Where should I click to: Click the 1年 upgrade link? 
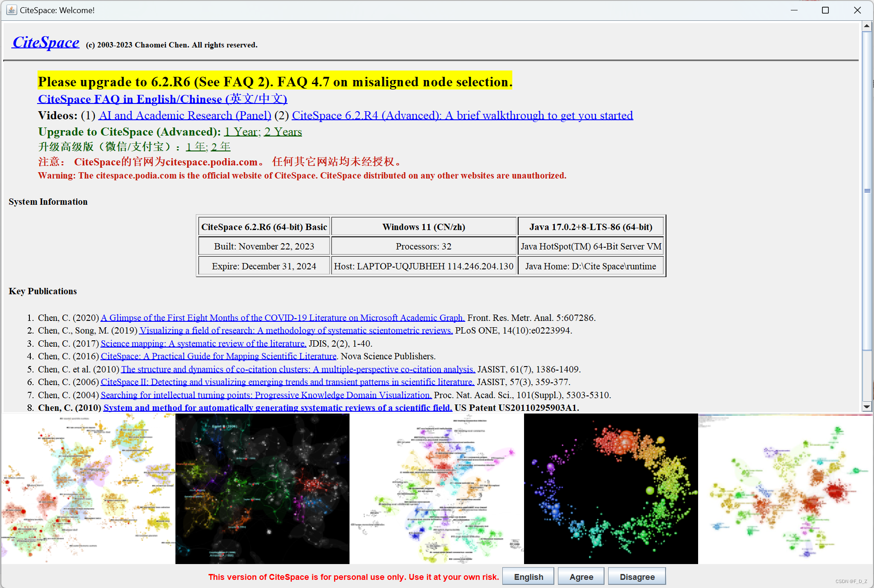coord(197,146)
